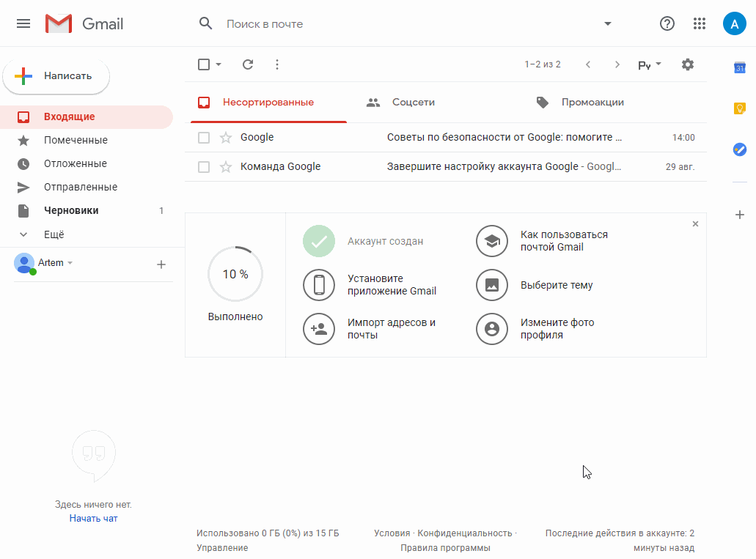Switch to the Несортированные tab
The height and width of the screenshot is (559, 756).
click(268, 102)
